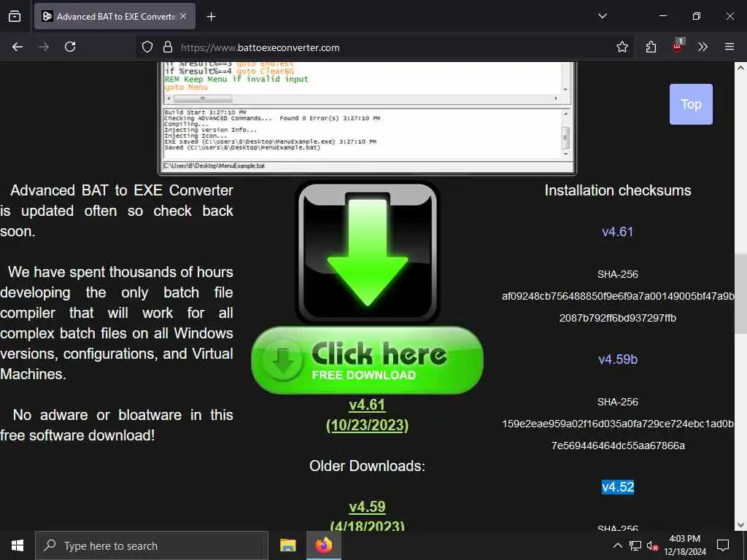Image resolution: width=747 pixels, height=560 pixels.
Task: Open File Explorer from the taskbar
Action: 287,545
